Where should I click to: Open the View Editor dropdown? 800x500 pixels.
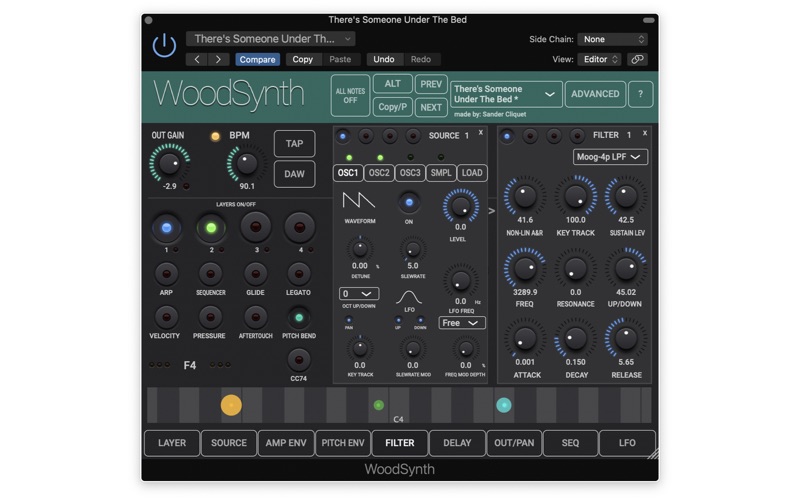pos(599,59)
